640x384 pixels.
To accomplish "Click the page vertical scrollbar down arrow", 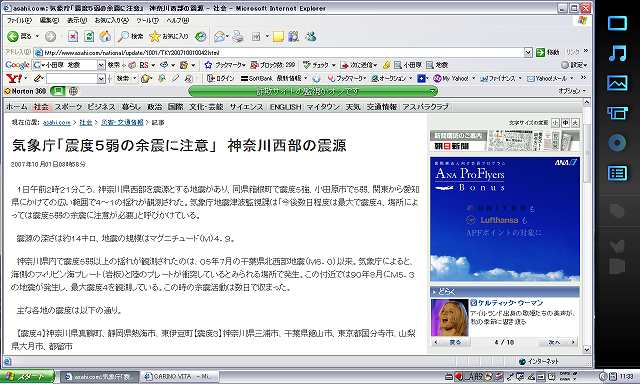I will pos(587,349).
